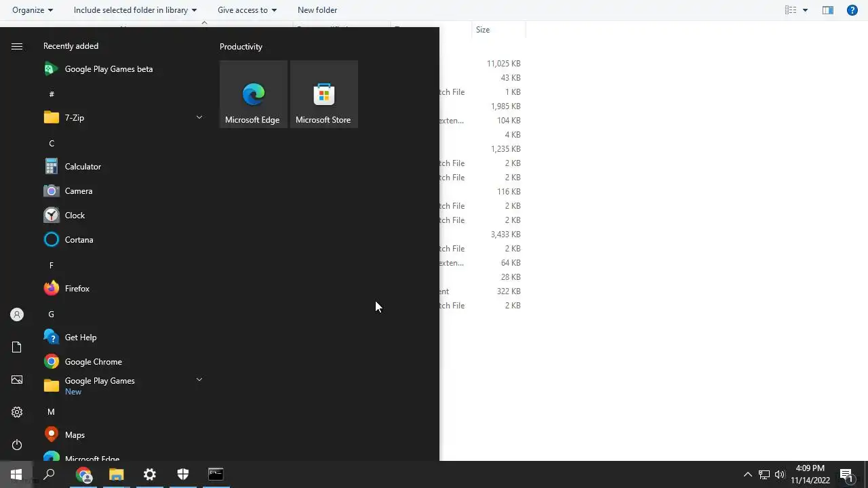Open the Give access to dropdown
Viewport: 868px width, 488px height.
coord(247,10)
